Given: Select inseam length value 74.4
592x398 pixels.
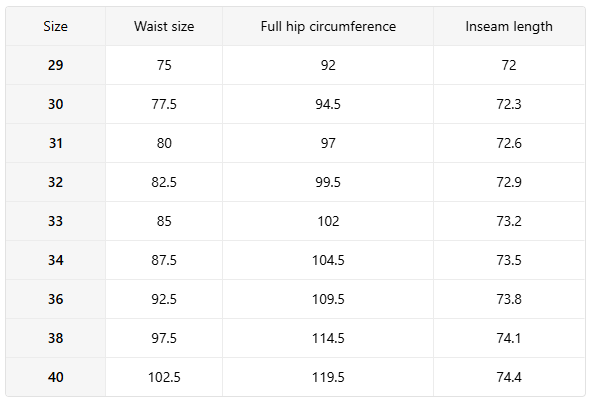Looking at the screenshot, I should tap(509, 377).
